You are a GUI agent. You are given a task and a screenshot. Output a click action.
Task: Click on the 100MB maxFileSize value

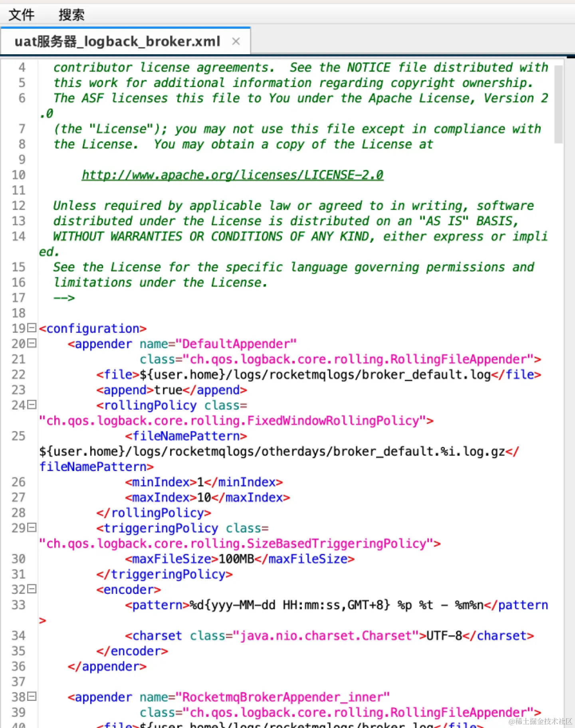click(x=236, y=559)
